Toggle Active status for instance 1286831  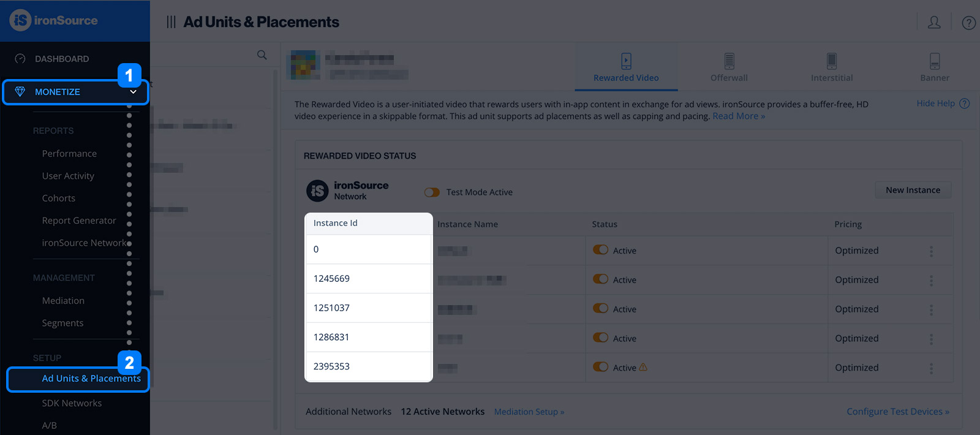(x=600, y=338)
